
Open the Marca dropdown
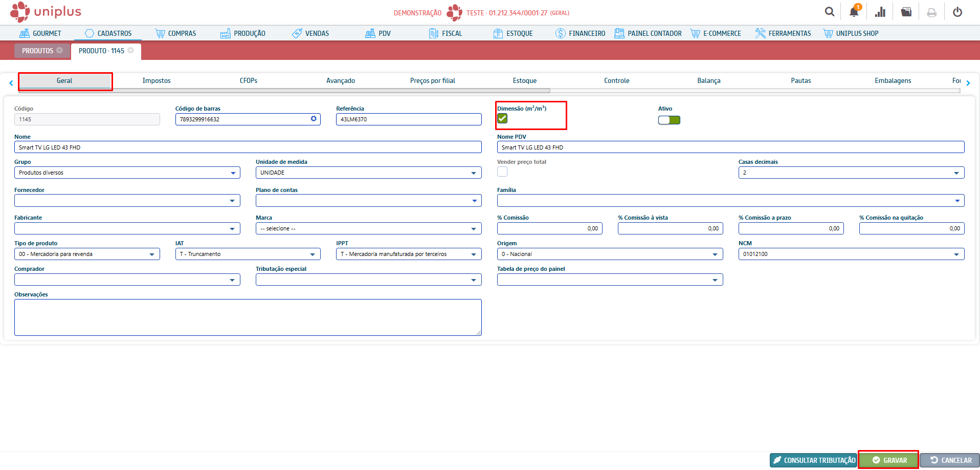click(x=369, y=228)
